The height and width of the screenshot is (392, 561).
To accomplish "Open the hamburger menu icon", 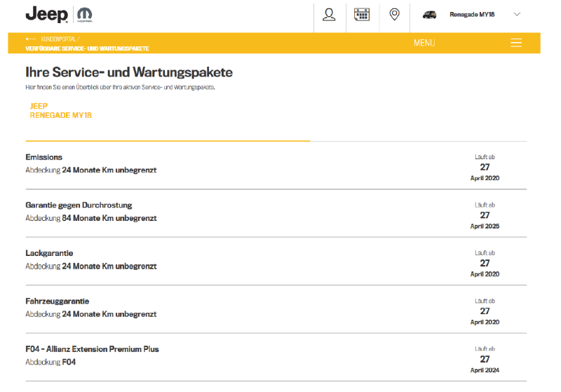I will [516, 43].
